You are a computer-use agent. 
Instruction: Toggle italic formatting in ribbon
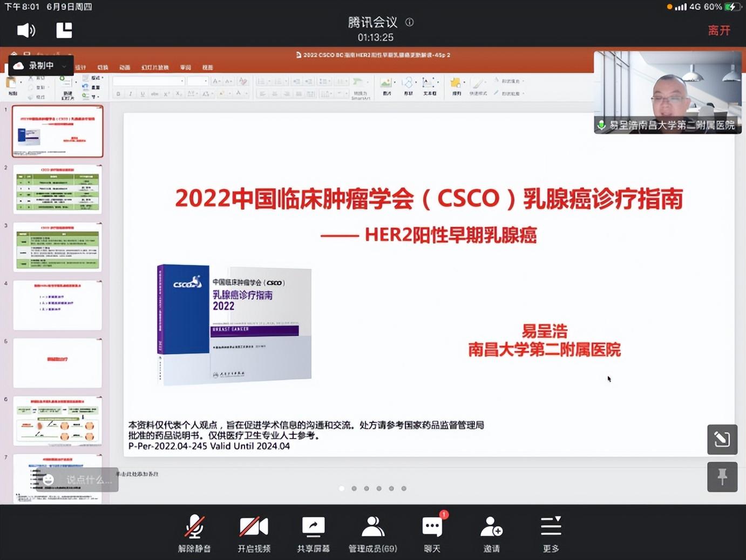click(x=130, y=94)
